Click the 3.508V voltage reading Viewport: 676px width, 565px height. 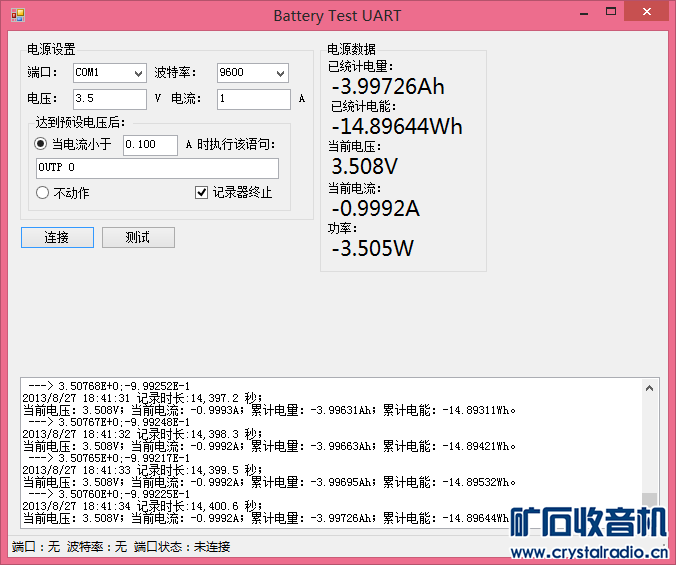pos(365,166)
